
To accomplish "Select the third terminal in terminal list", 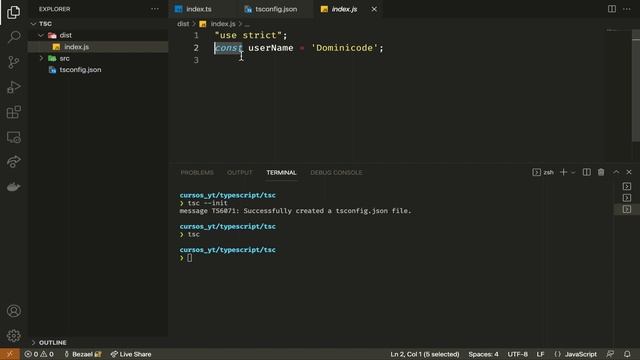I will [x=627, y=209].
